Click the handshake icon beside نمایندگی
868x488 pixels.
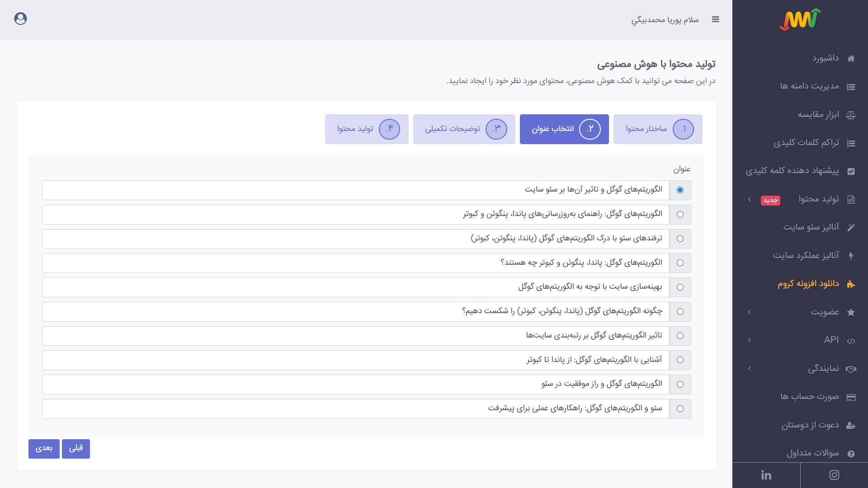(x=851, y=369)
